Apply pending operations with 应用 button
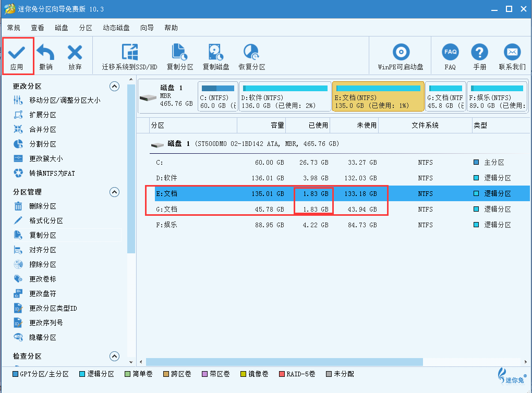Viewport: 532px width, 393px height. (x=17, y=57)
